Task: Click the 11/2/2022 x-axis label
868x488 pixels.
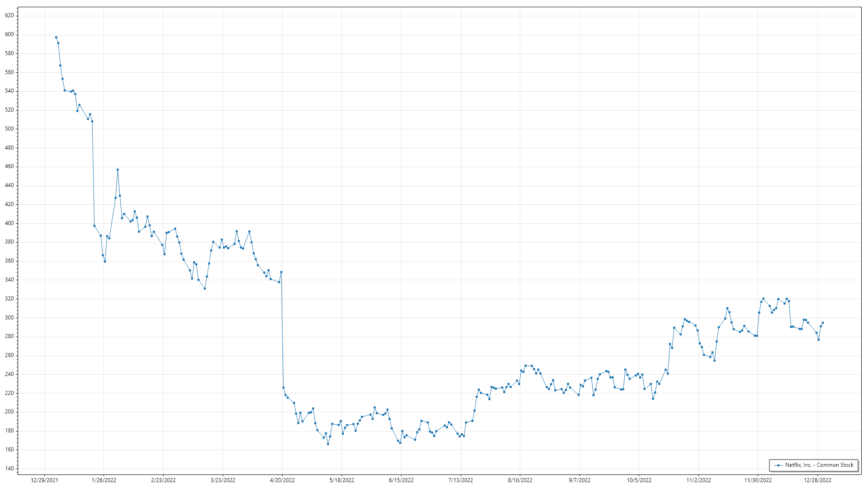Action: click(x=698, y=480)
